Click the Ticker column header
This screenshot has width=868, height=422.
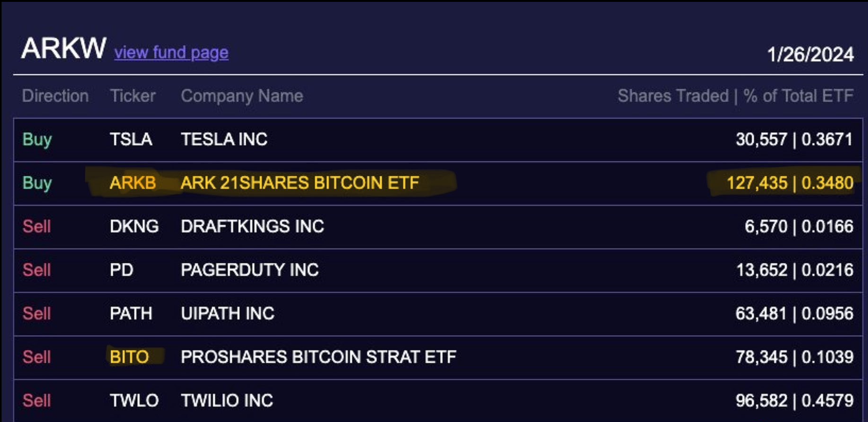(133, 96)
